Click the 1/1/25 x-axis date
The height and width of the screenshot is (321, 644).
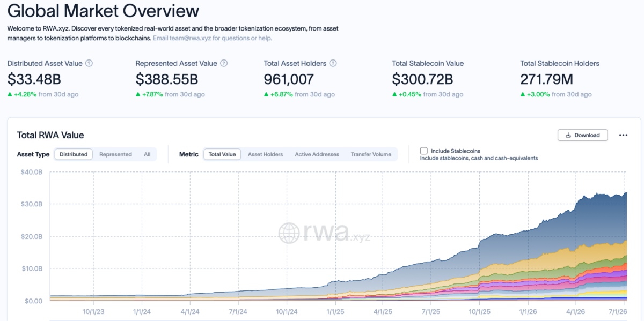pyautogui.click(x=335, y=311)
